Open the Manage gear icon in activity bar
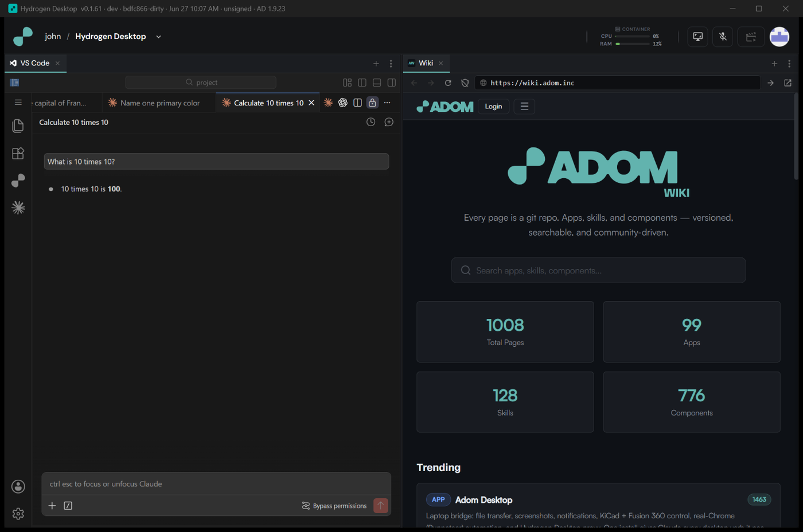This screenshot has width=803, height=532. coord(18,514)
